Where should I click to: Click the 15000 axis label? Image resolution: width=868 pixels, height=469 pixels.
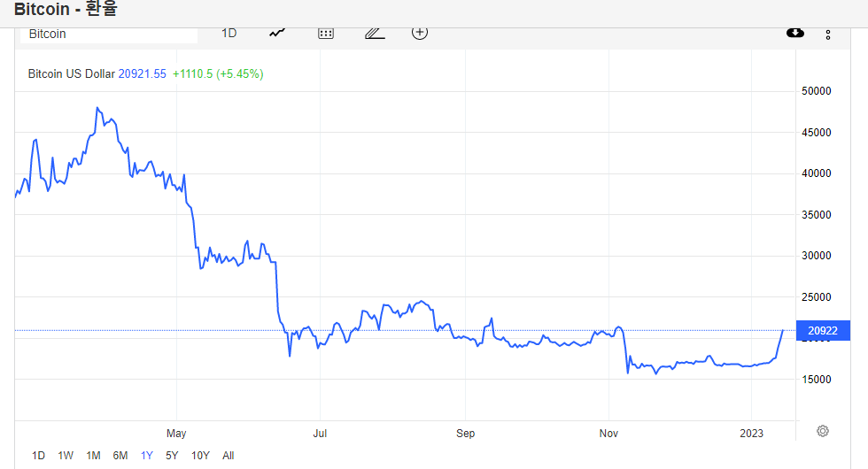tap(816, 380)
